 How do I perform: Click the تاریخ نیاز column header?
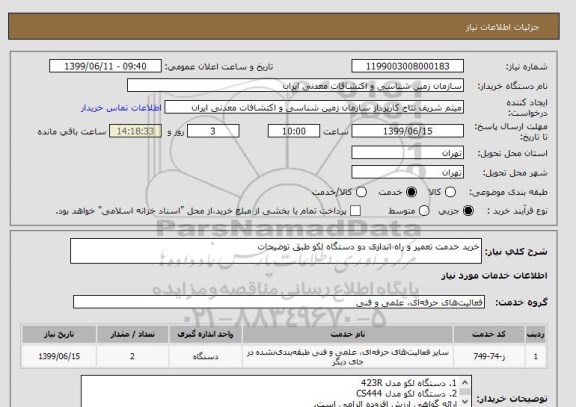[59, 335]
